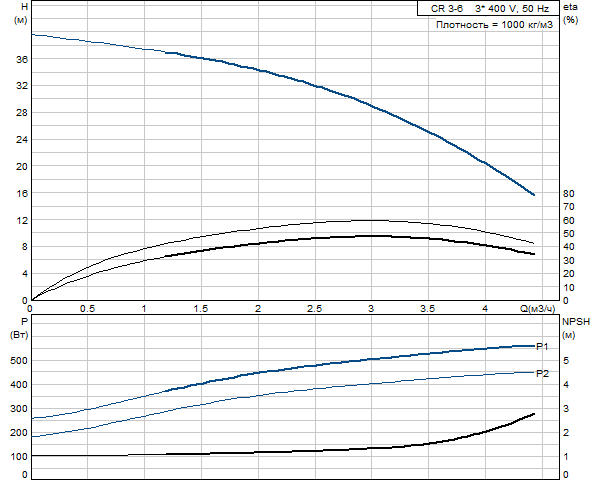Click the 3.5 tick on flow axis

(428, 309)
